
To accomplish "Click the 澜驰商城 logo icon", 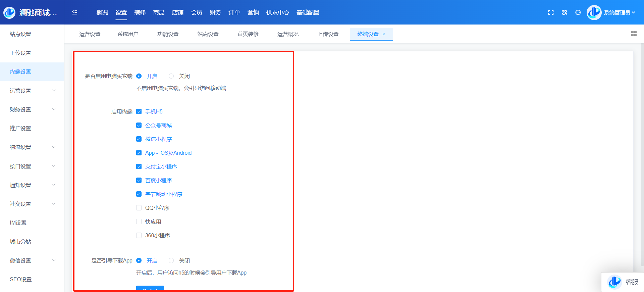I will tap(9, 12).
